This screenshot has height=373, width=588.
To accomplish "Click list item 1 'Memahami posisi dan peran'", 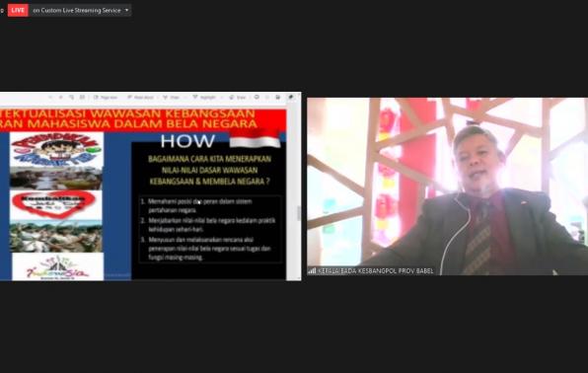I will pyautogui.click(x=200, y=205).
